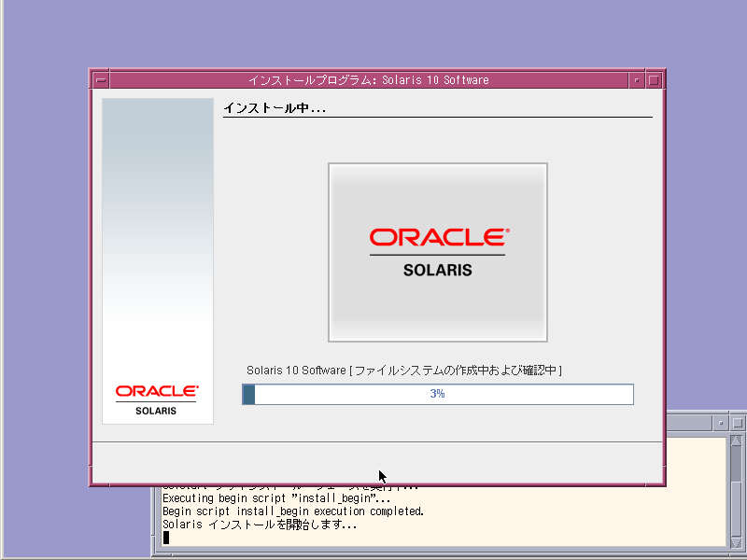Image resolution: width=747 pixels, height=560 pixels.
Task: Click the 3% progress percentage label
Action: 437,393
